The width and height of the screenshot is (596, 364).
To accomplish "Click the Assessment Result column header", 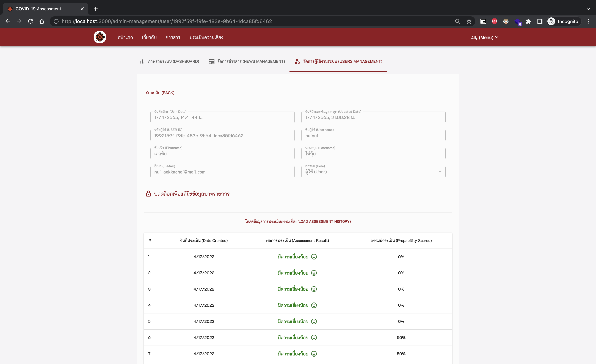I will 297,241.
